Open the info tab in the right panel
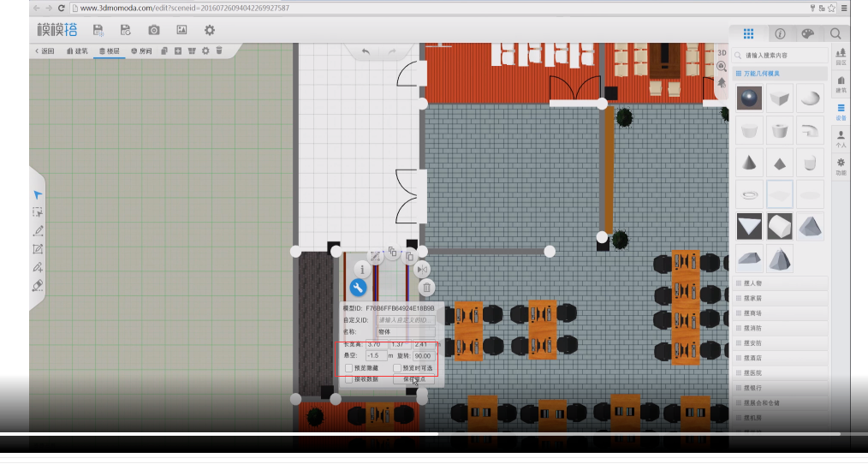Image resolution: width=868 pixels, height=464 pixels. (x=780, y=33)
